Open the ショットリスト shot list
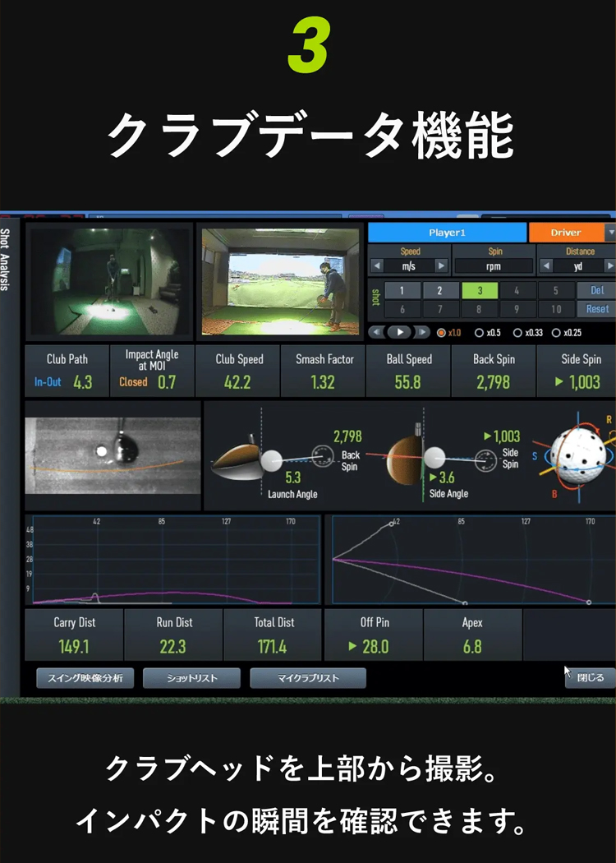This screenshot has width=616, height=863. click(x=192, y=678)
